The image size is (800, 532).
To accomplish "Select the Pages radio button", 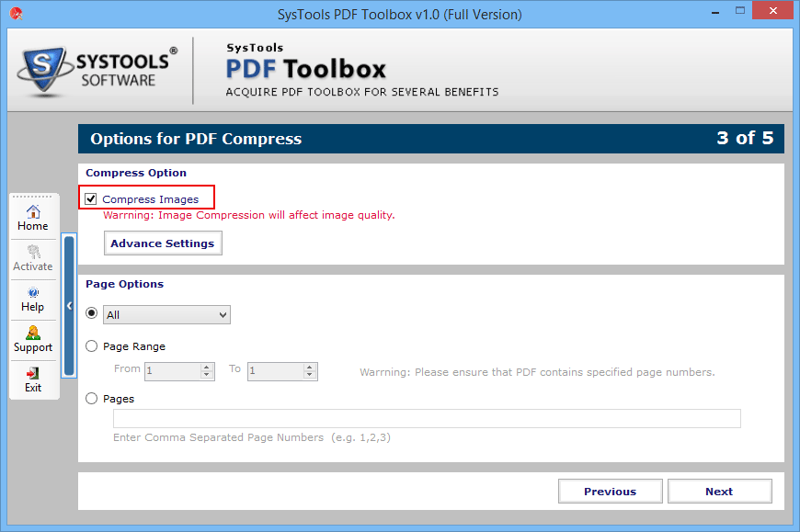I will (91, 399).
